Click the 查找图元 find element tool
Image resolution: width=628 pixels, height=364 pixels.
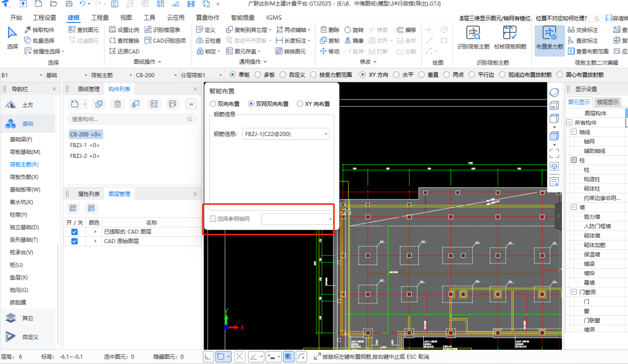pos(83,30)
